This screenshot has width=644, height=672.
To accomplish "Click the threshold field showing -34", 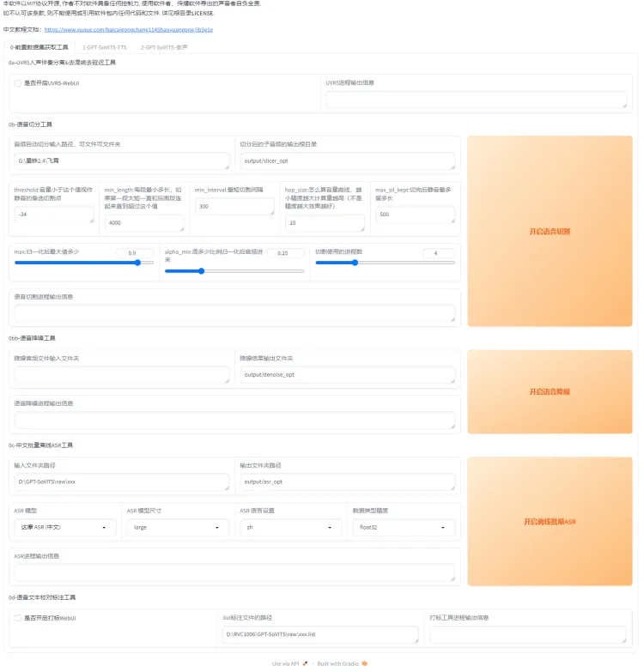I will (x=54, y=215).
